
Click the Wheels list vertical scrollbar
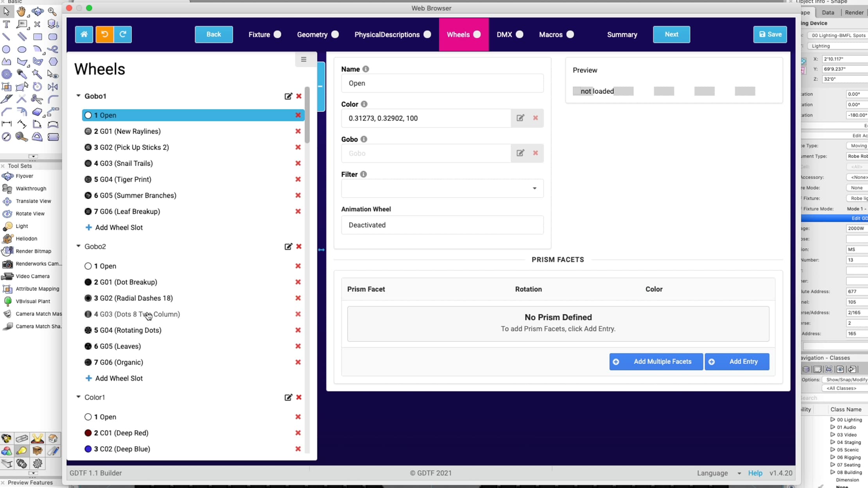tap(307, 115)
